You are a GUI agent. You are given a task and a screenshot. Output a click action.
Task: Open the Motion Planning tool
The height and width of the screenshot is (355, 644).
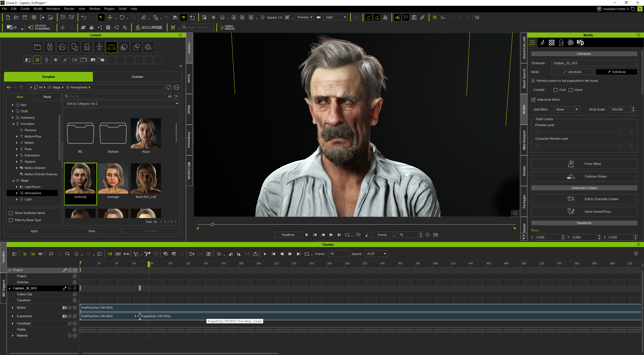(x=39, y=27)
